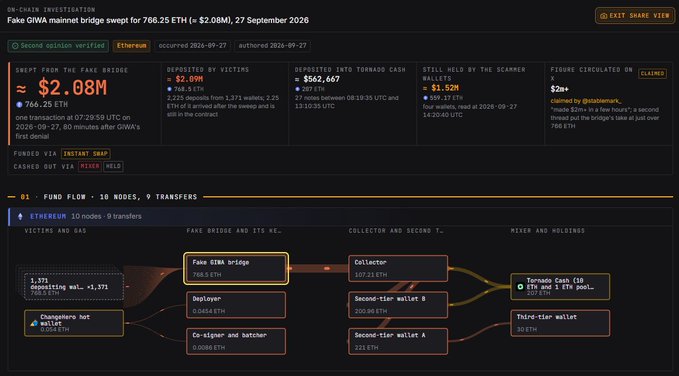The width and height of the screenshot is (679, 376).
Task: Click the ETH icon beside 207 ETH Tornado deposit
Action: (x=297, y=89)
